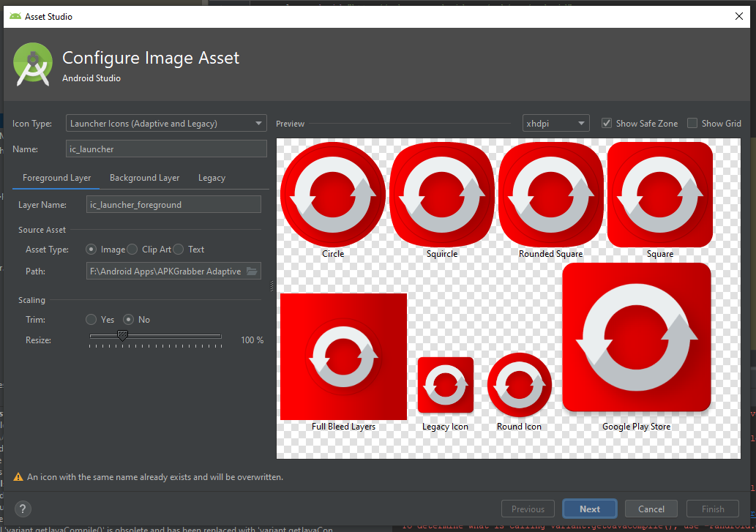Open the Legacy tab
Screen dimensions: 756x532
pos(212,177)
